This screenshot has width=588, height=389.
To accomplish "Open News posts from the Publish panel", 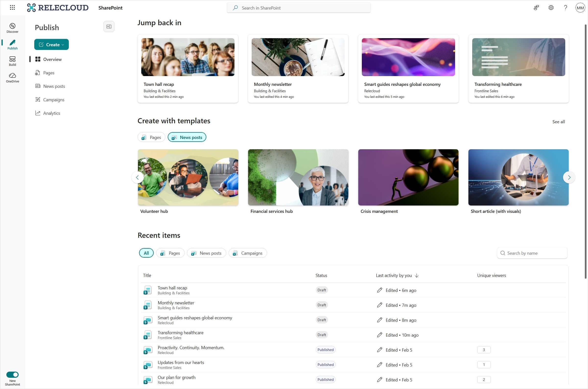I will [54, 86].
